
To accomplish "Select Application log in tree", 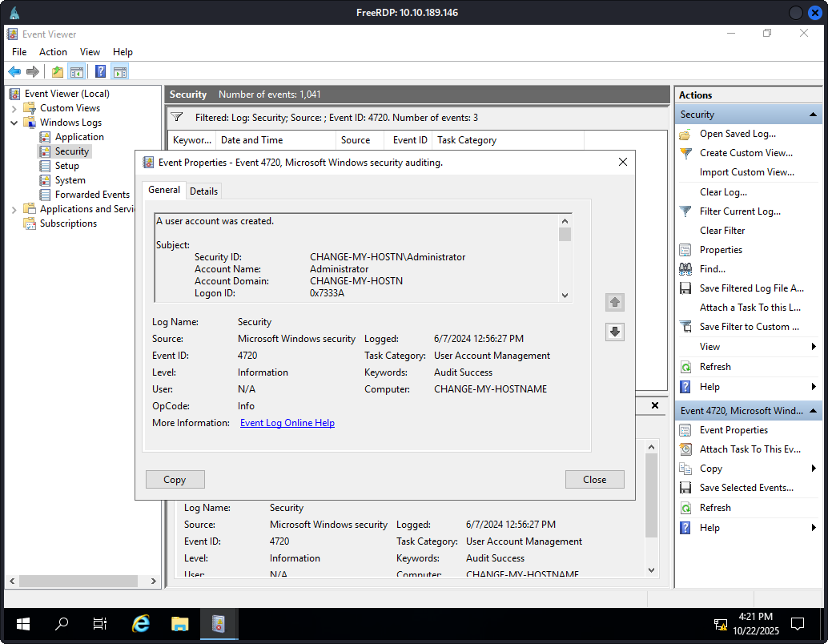I will click(x=80, y=137).
